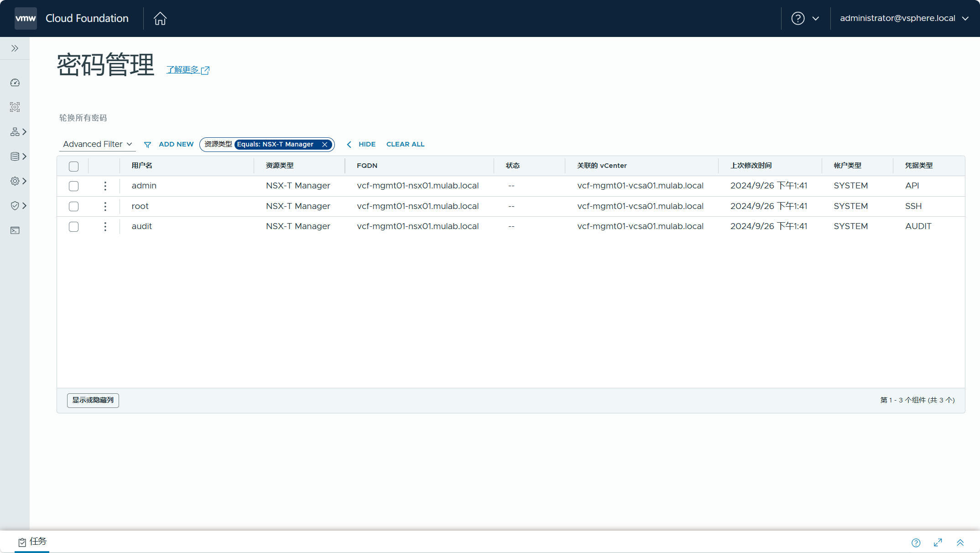The image size is (980, 553).
Task: Expand the Inventory sidebar chevron
Action: (25, 132)
